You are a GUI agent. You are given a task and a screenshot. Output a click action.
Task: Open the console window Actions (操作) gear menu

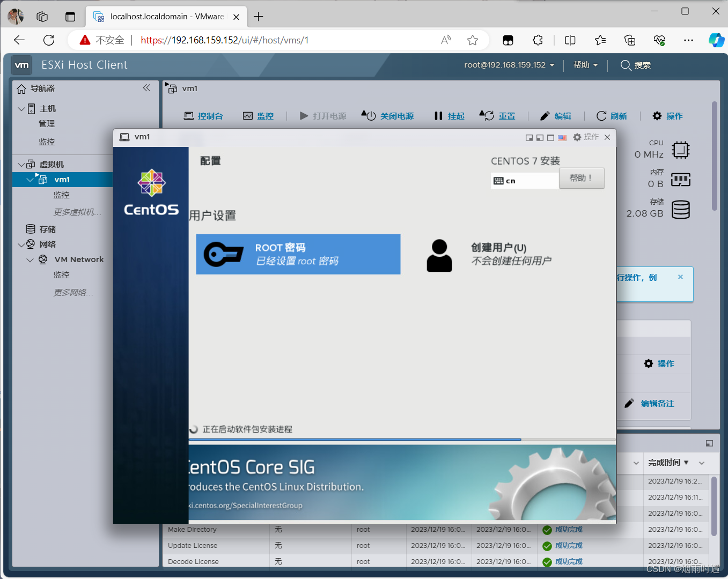click(586, 137)
